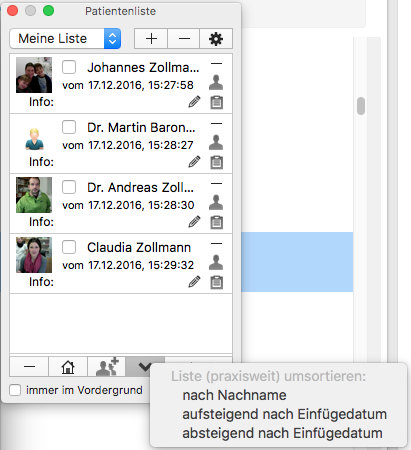Open person icon for Dr. Martin Baron...
The image size is (411, 450).
tap(216, 142)
